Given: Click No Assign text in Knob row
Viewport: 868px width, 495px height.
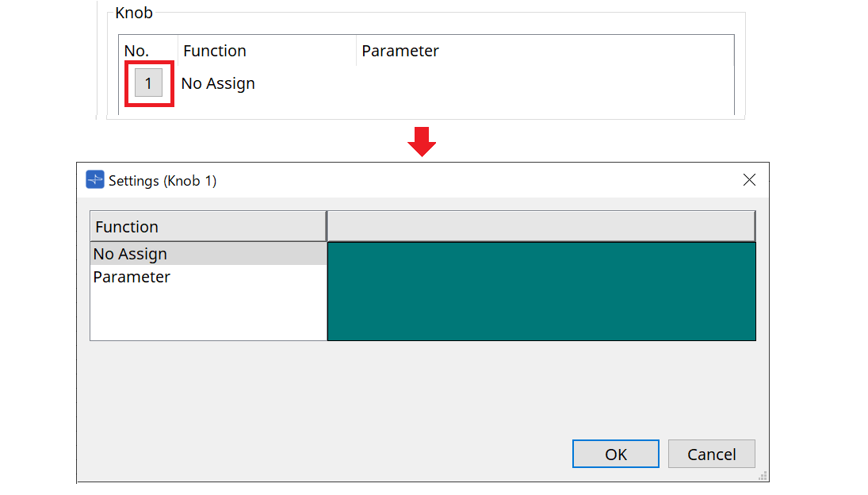Looking at the screenshot, I should point(218,83).
